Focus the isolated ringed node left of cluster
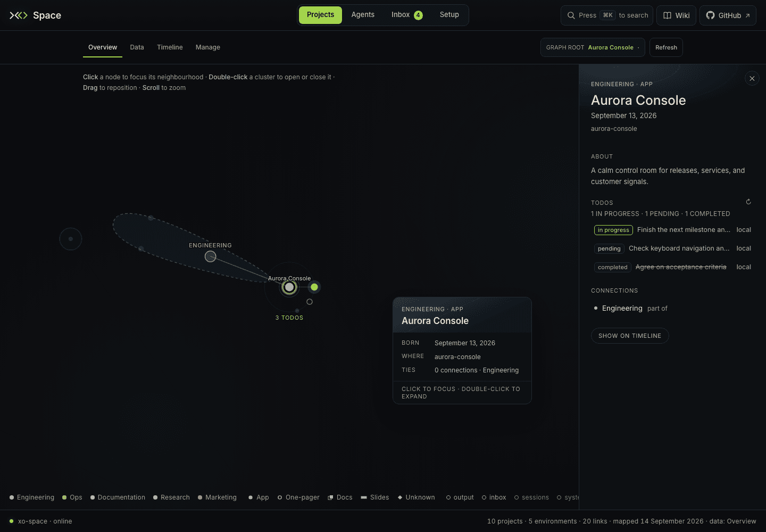Screen dimensions: 766x532 71,239
